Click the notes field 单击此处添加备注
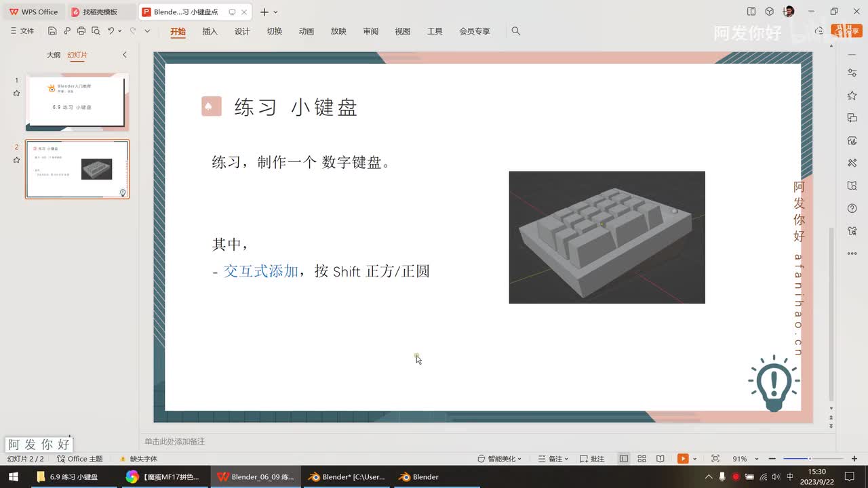The width and height of the screenshot is (868, 488). [174, 441]
